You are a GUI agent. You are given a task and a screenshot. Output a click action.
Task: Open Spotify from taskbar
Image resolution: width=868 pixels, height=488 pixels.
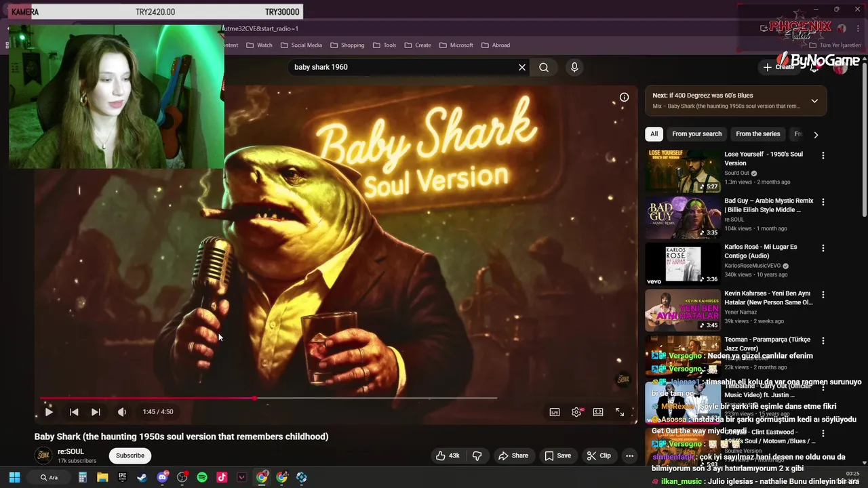coord(202,477)
